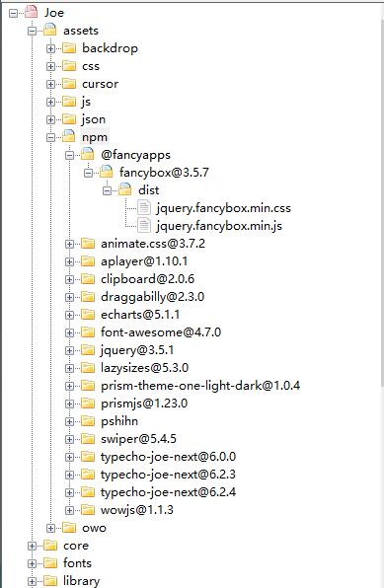Viewport: 384px width, 588px height.
Task: Select typecho-joe-next@6.0.0 label
Action: 168,457
